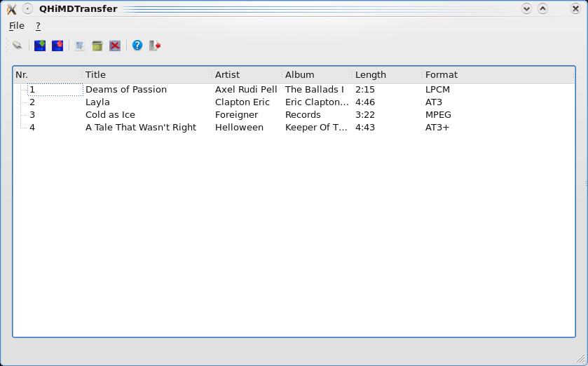The image size is (588, 366).
Task: Click the quit icon with red arrow
Action: click(x=155, y=46)
